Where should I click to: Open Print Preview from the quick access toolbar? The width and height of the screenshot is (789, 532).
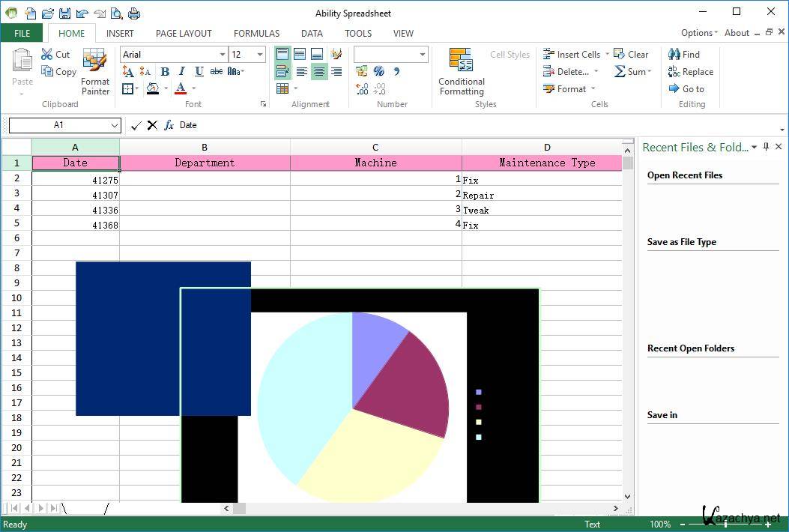(116, 13)
